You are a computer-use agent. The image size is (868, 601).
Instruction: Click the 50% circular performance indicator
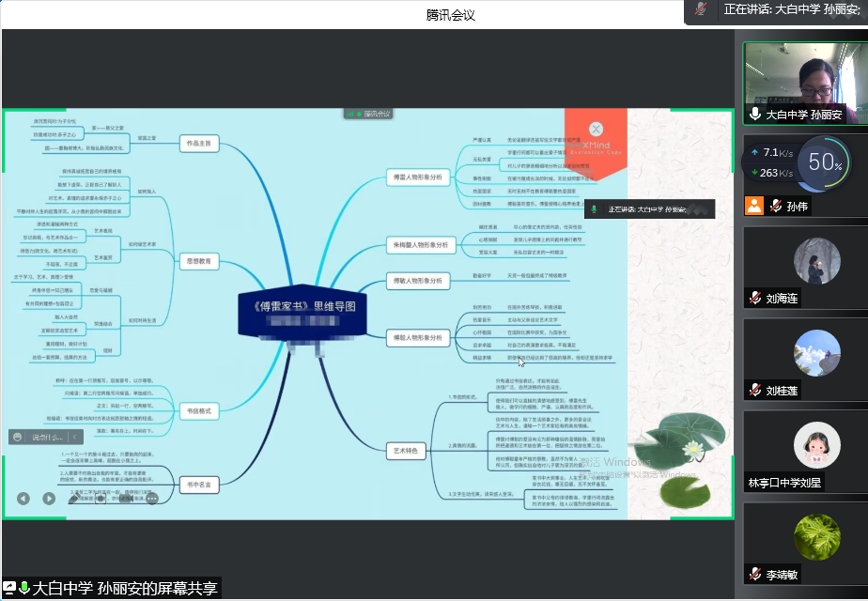coord(824,164)
